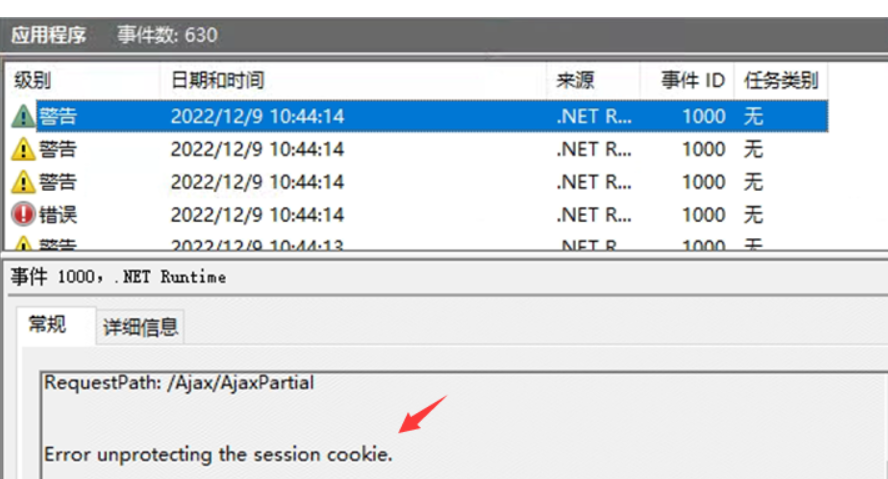This screenshot has height=479, width=888.
Task: Click the warning icon in the highlighted first row
Action: click(x=22, y=117)
